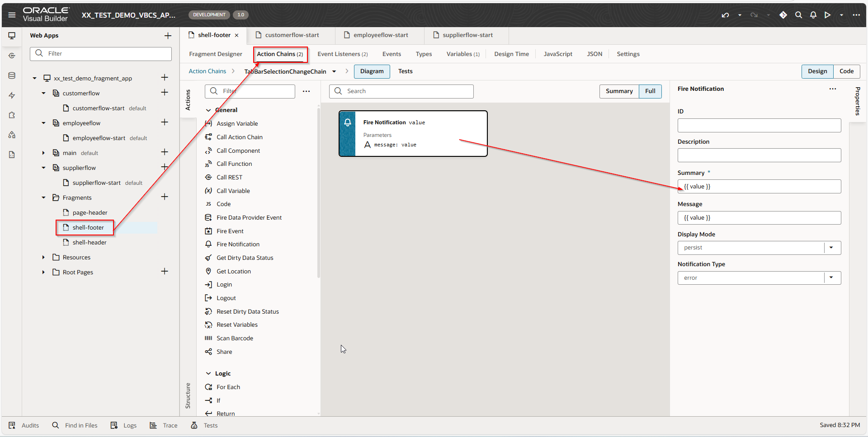868x437 pixels.
Task: Click the Undo arrow icon
Action: coord(725,15)
